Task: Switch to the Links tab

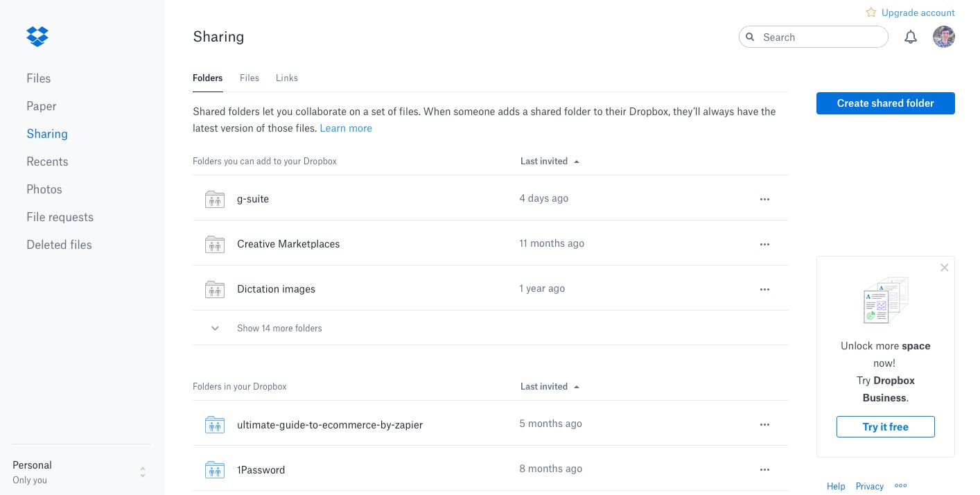Action: click(x=287, y=78)
